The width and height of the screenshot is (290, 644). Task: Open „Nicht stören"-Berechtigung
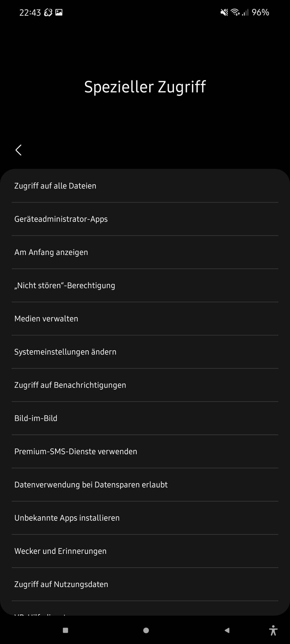pyautogui.click(x=145, y=285)
